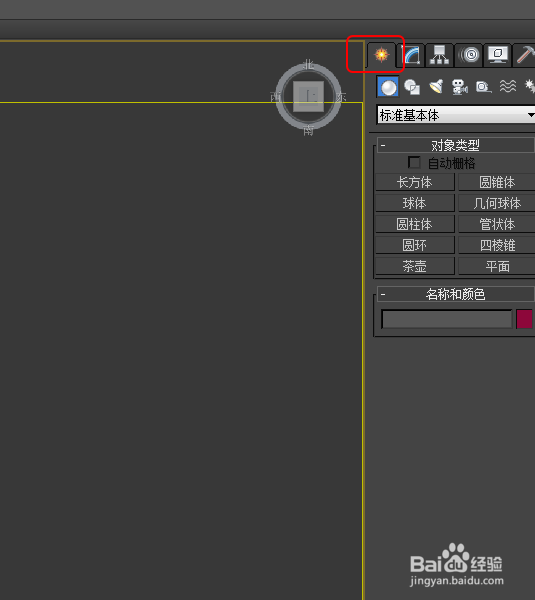The width and height of the screenshot is (535, 600).
Task: Open the Hierarchy panel tab
Action: (x=440, y=55)
